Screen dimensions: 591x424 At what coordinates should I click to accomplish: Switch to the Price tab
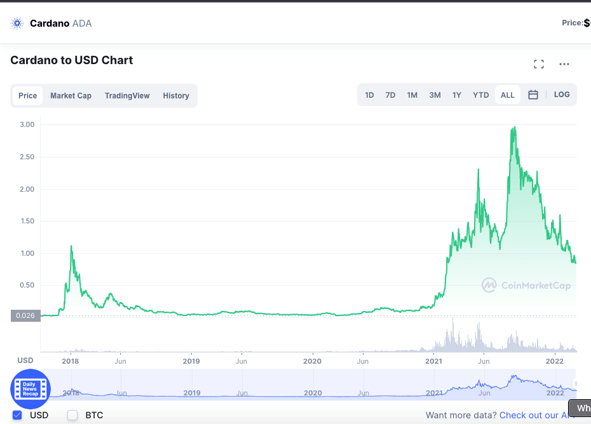(x=28, y=96)
